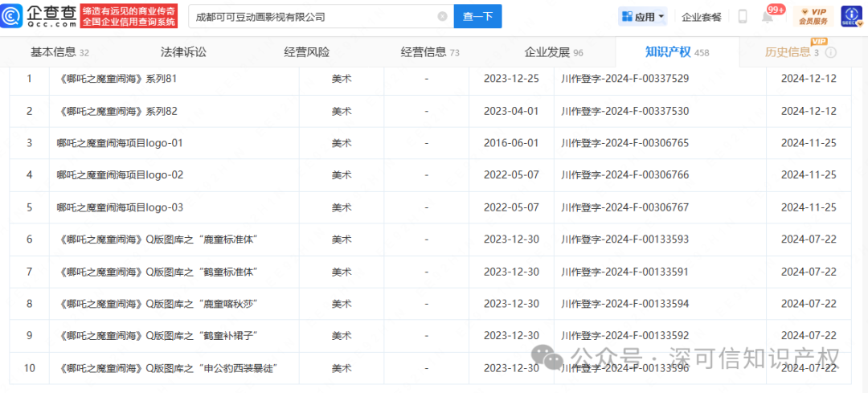Select the 经营信息 tab

point(430,52)
